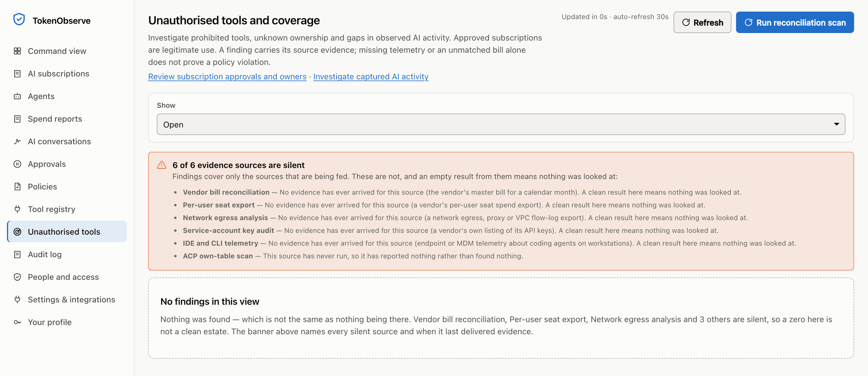Open AI conversations from the sidebar
Image resolution: width=868 pixels, height=376 pixels.
[x=67, y=141]
